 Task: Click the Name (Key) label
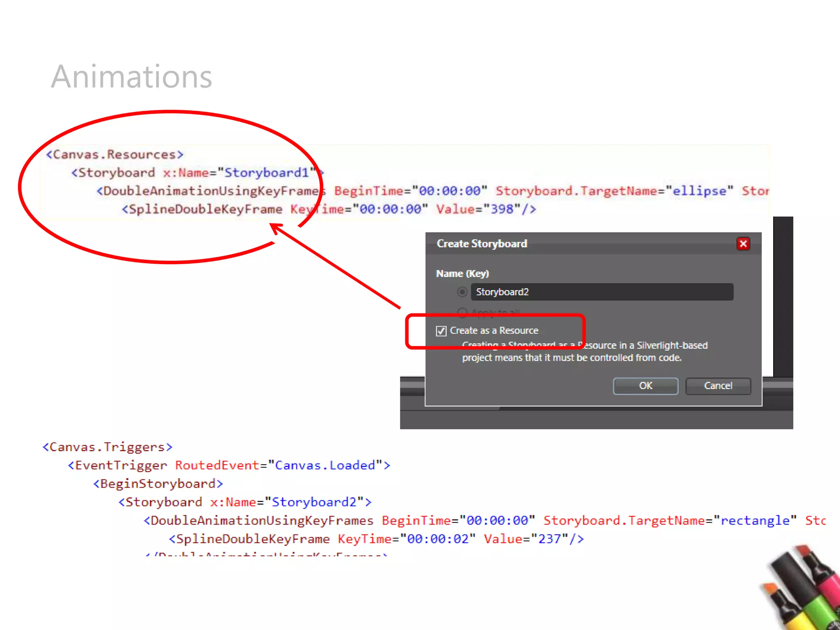click(x=462, y=274)
